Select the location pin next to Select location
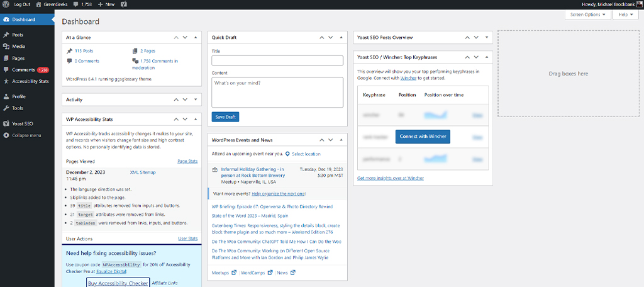The width and height of the screenshot is (644, 287). [x=287, y=154]
